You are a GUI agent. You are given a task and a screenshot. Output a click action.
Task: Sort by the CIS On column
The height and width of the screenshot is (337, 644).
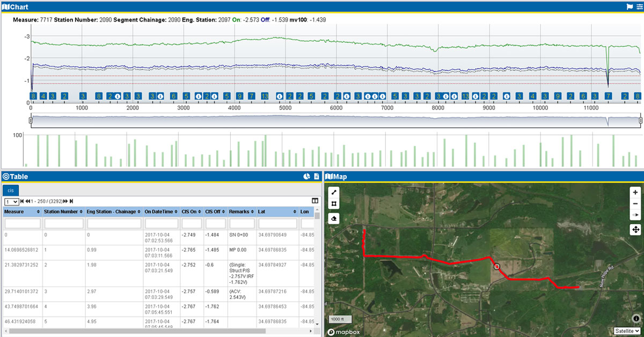(192, 211)
